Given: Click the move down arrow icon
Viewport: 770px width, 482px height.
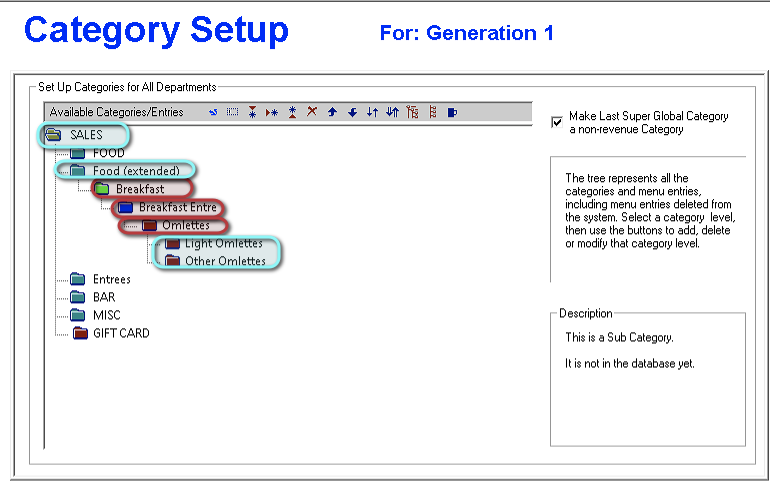Looking at the screenshot, I should coord(352,112).
